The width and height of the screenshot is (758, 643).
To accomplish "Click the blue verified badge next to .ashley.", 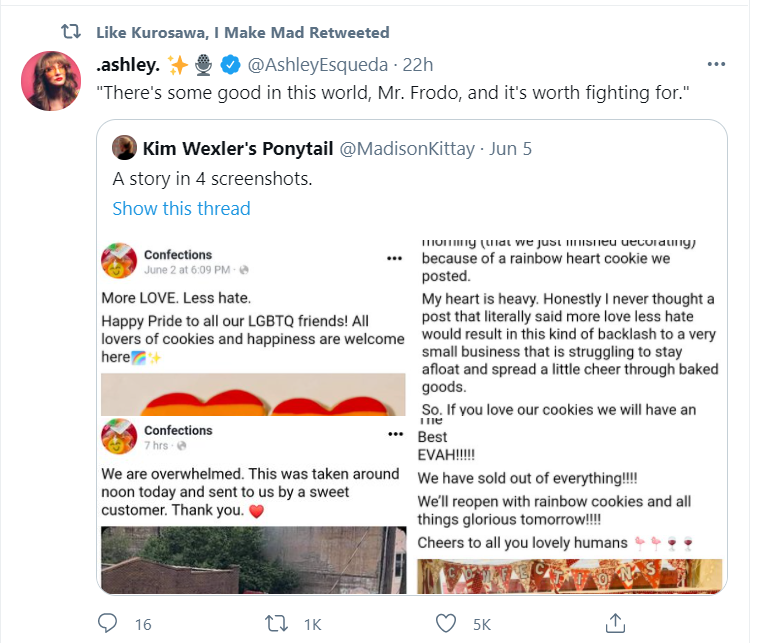I will coord(231,65).
